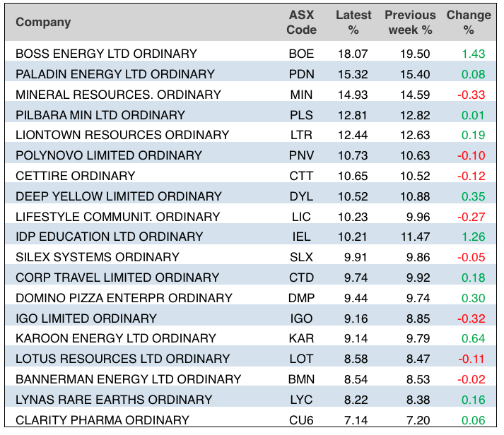
Task: Select the CLARITY PHARMA ORDINARY company name
Action: [102, 420]
